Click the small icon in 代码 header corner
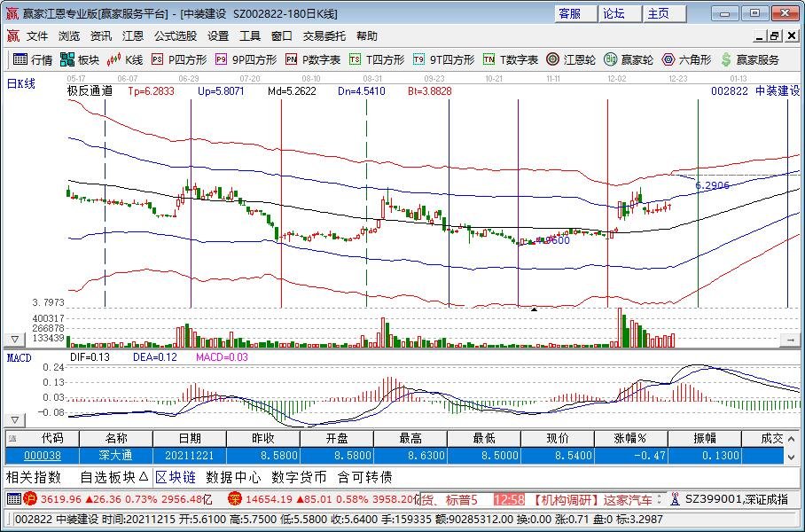Viewport: 805px width, 532px height. tap(12, 438)
